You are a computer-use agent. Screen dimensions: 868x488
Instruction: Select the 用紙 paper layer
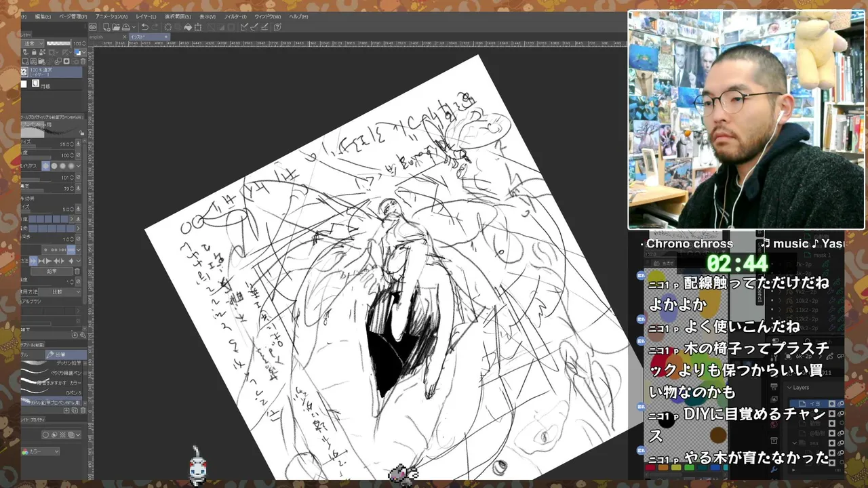[52, 85]
